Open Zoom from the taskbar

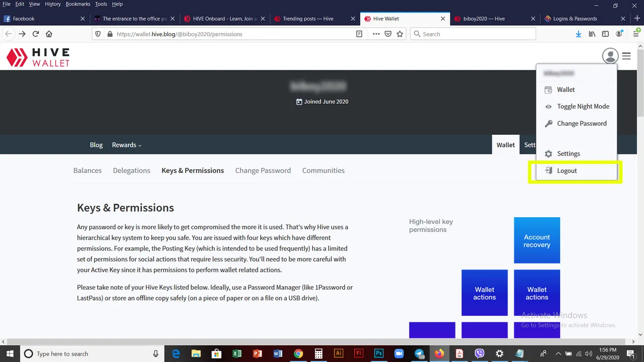pyautogui.click(x=399, y=353)
